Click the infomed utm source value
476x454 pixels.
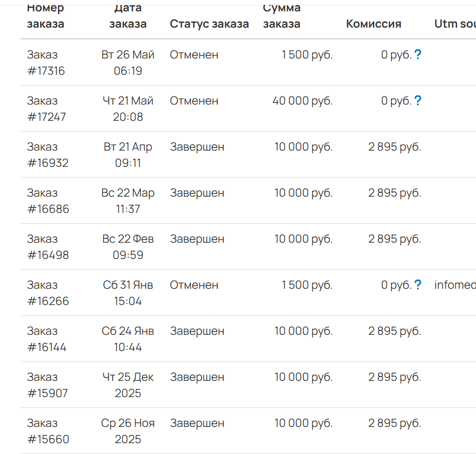455,285
